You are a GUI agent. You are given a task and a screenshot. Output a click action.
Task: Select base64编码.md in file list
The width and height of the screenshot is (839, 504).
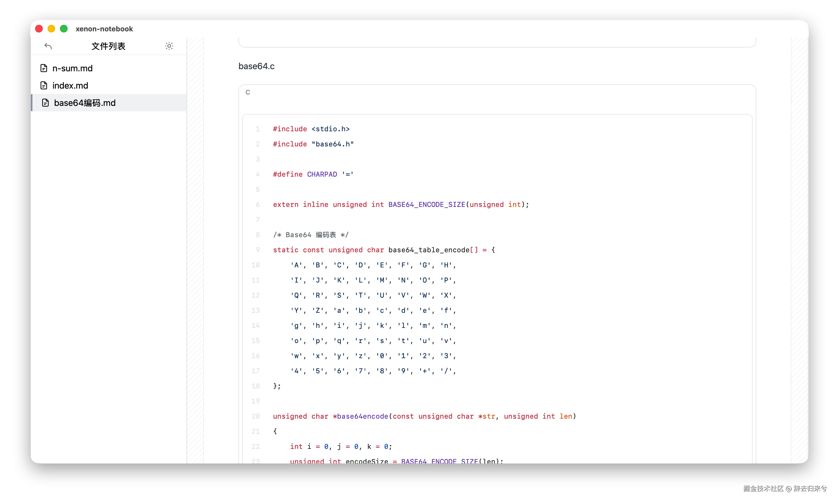pos(85,103)
